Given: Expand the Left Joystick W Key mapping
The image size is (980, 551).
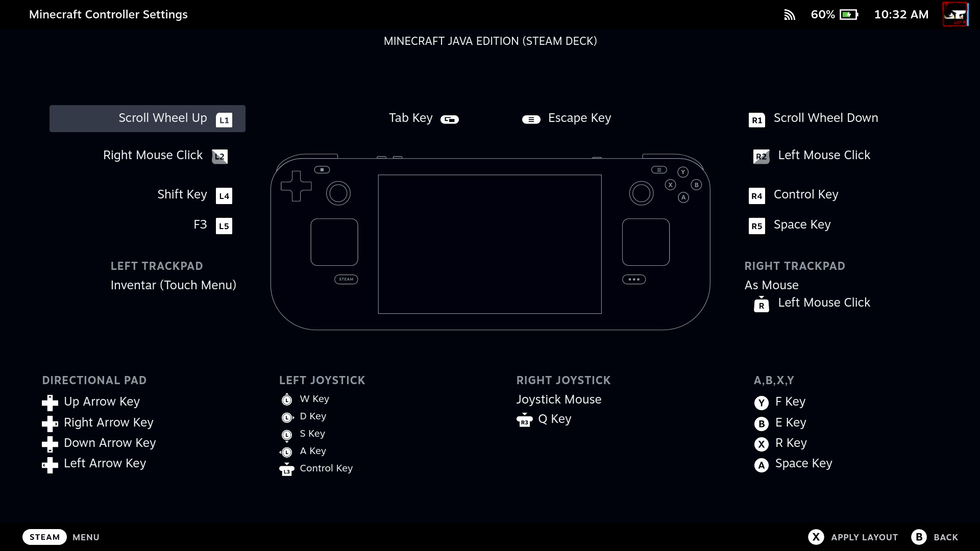Looking at the screenshot, I should pyautogui.click(x=314, y=398).
